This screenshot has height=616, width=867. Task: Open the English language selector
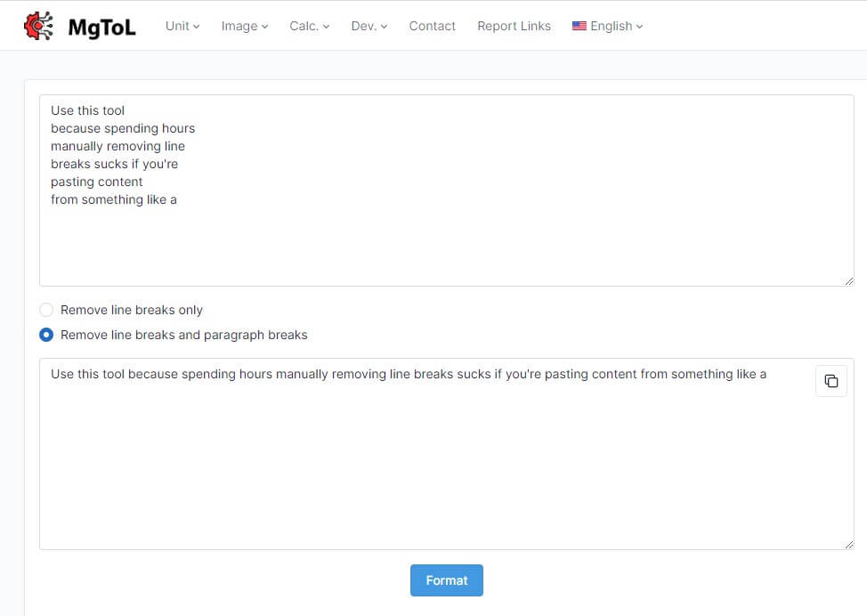tap(612, 26)
